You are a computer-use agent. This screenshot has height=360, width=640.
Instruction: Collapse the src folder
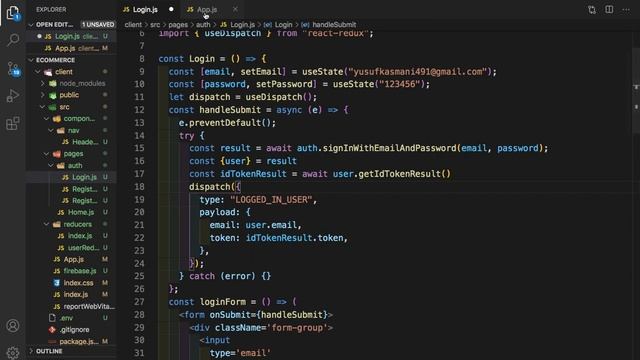(42, 107)
